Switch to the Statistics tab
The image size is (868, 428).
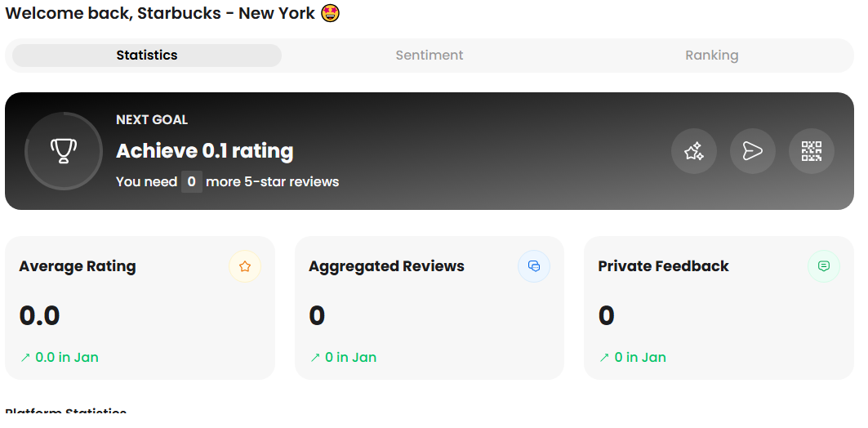tap(147, 56)
